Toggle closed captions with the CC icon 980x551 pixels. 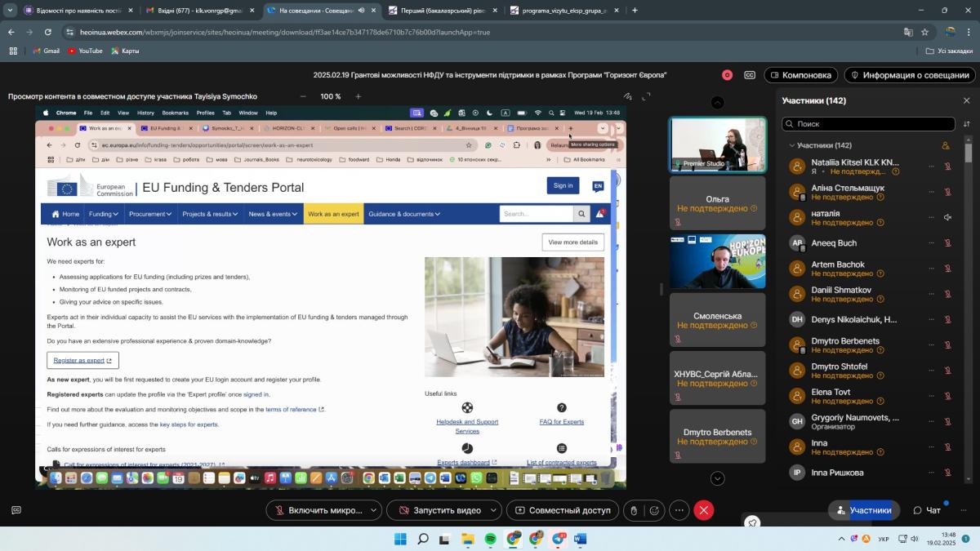click(x=750, y=75)
